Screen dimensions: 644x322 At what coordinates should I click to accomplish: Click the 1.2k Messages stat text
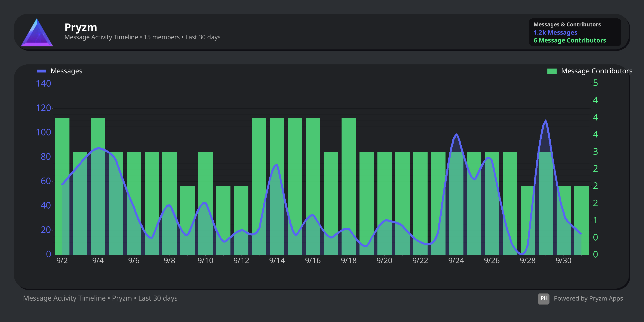555,32
